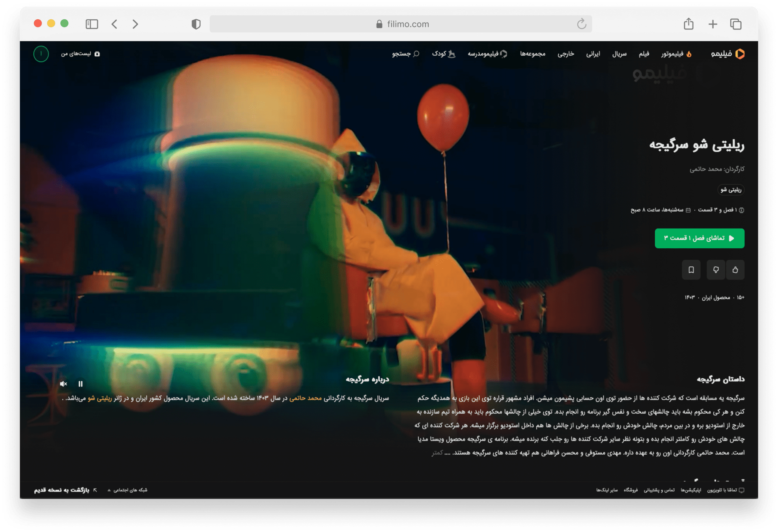
Task: Click the thumbs-up like icon
Action: click(x=735, y=270)
